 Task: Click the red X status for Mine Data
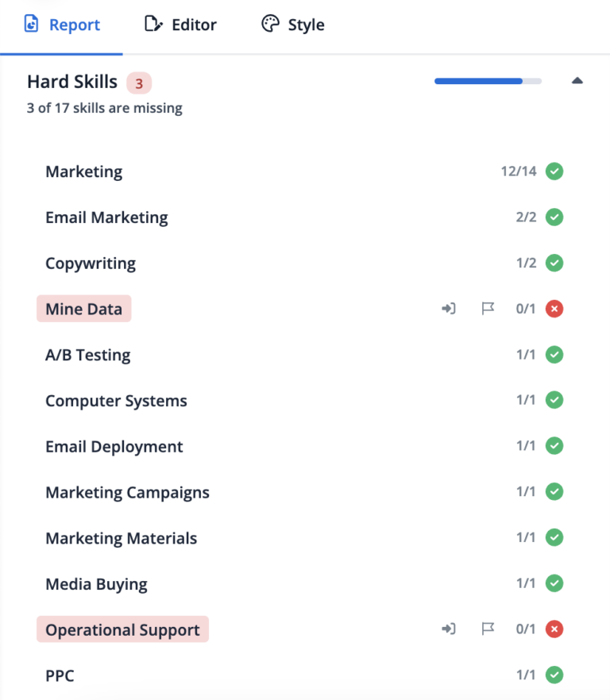click(554, 309)
